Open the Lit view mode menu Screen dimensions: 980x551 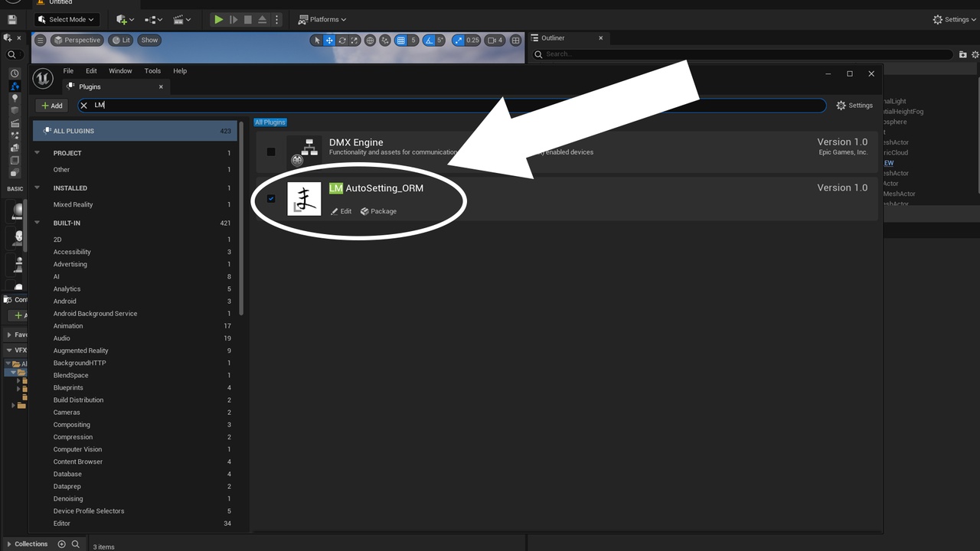(x=121, y=40)
